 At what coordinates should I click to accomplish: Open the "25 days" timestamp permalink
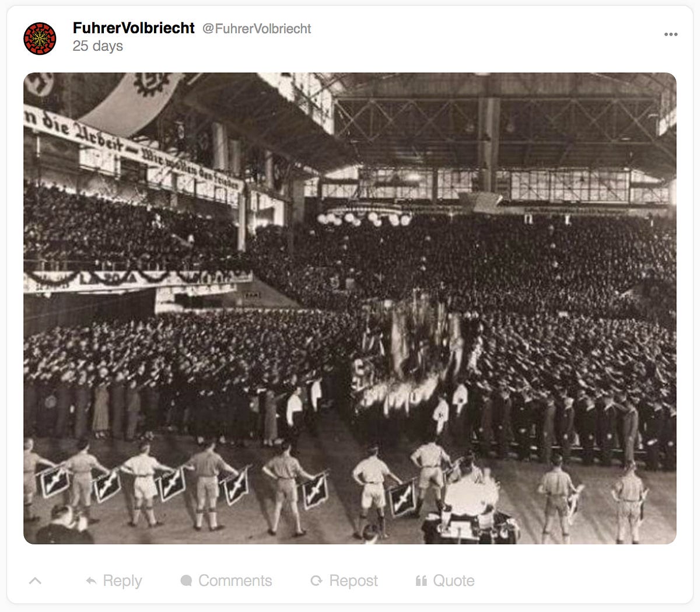click(x=97, y=46)
